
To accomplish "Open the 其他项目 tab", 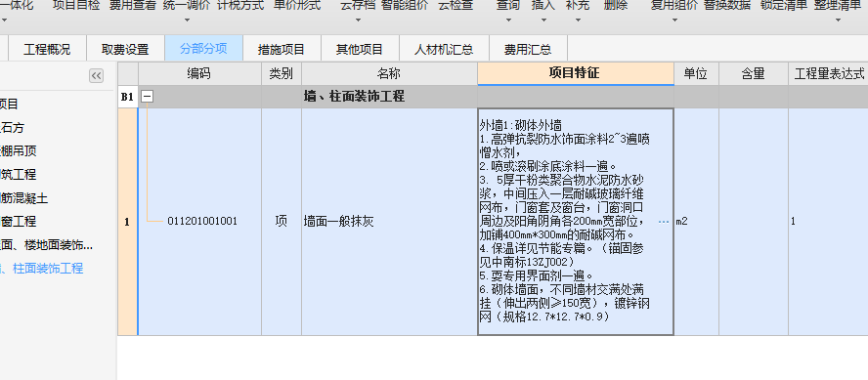I will point(360,49).
